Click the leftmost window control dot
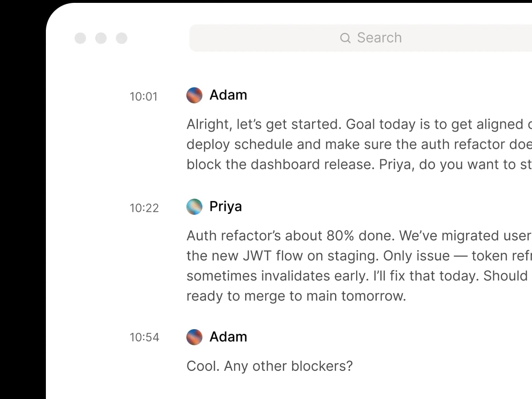 80,38
